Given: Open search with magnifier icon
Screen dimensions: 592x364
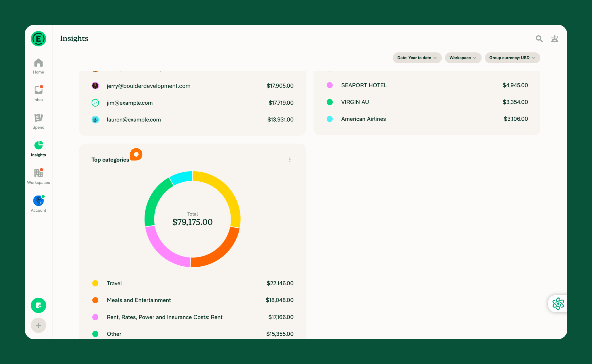Looking at the screenshot, I should [x=539, y=39].
